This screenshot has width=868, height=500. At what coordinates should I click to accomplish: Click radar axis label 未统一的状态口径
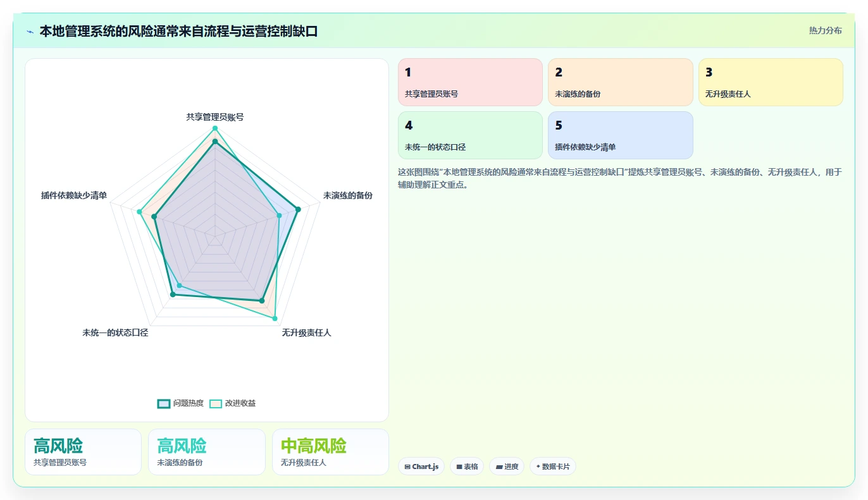coord(115,332)
